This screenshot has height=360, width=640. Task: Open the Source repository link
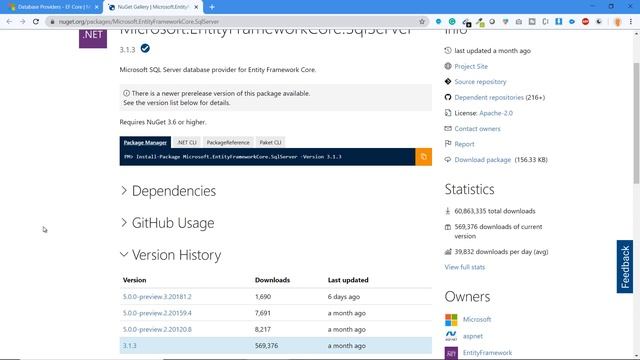pos(480,82)
